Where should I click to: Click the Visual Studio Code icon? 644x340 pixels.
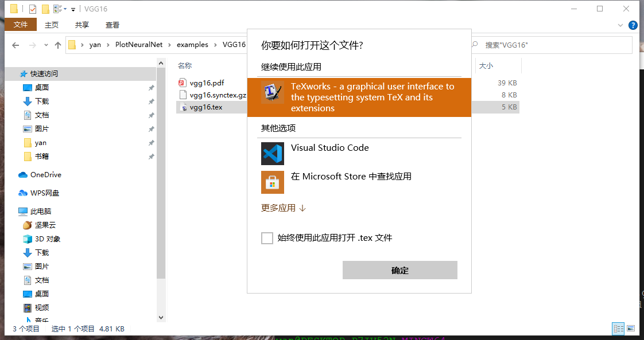(x=273, y=154)
